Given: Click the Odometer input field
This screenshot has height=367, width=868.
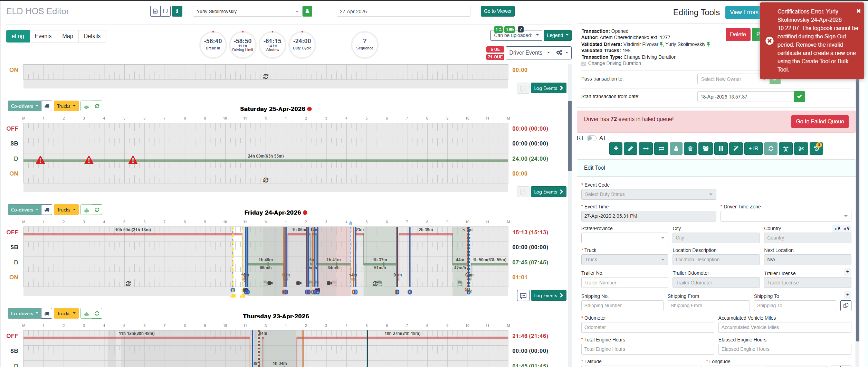Looking at the screenshot, I should tap(648, 327).
